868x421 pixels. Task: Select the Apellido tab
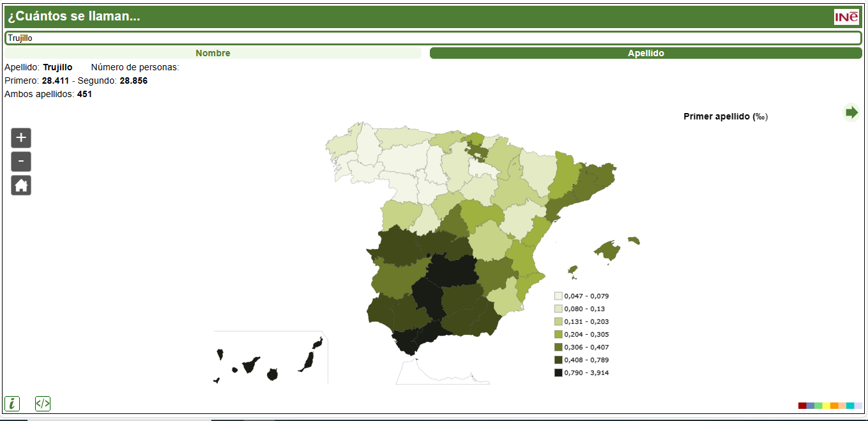click(x=646, y=53)
